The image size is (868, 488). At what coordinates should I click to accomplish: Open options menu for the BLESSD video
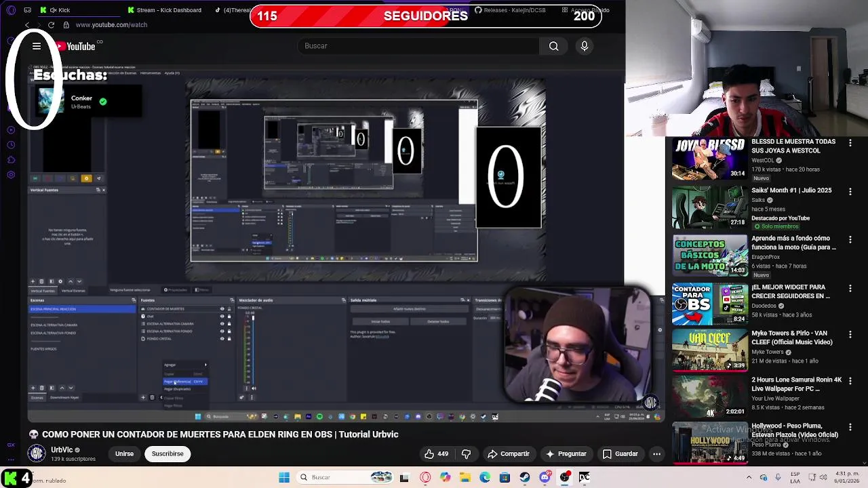[x=850, y=143]
